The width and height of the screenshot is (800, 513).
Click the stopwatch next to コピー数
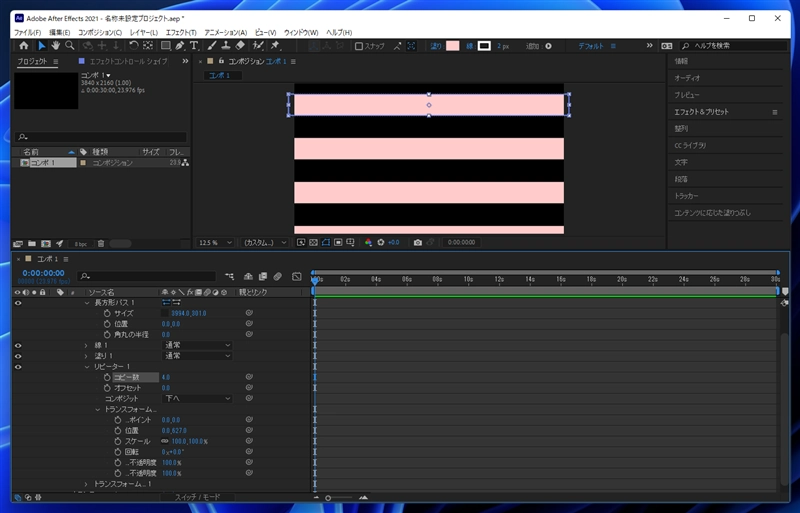(106, 377)
